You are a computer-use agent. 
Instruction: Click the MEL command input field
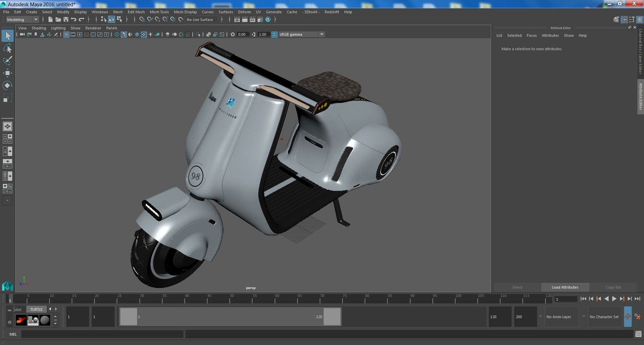pyautogui.click(x=102, y=334)
